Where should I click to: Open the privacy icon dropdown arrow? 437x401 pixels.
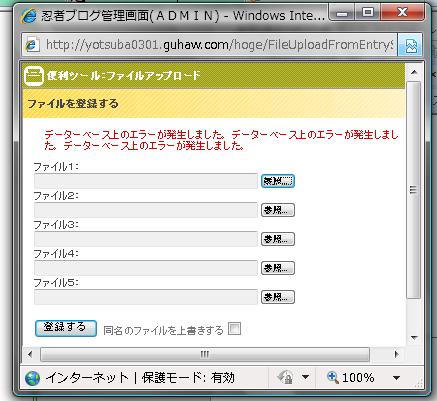(305, 378)
